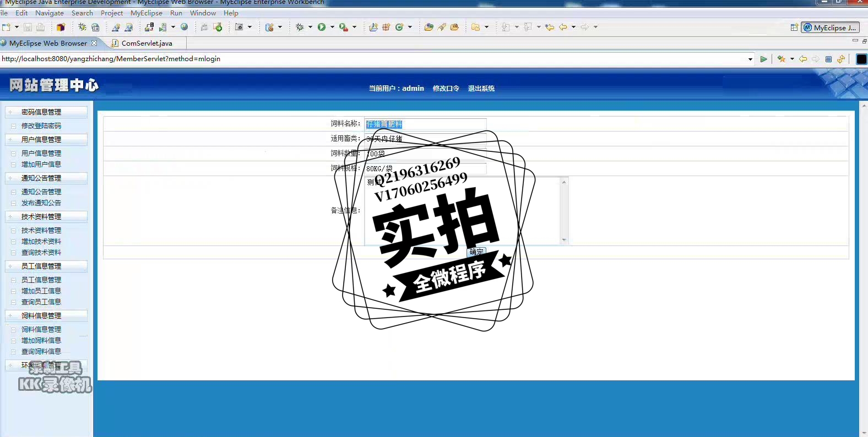This screenshot has width=868, height=437.
Task: Click the browser Back yellow arrow
Action: point(803,59)
